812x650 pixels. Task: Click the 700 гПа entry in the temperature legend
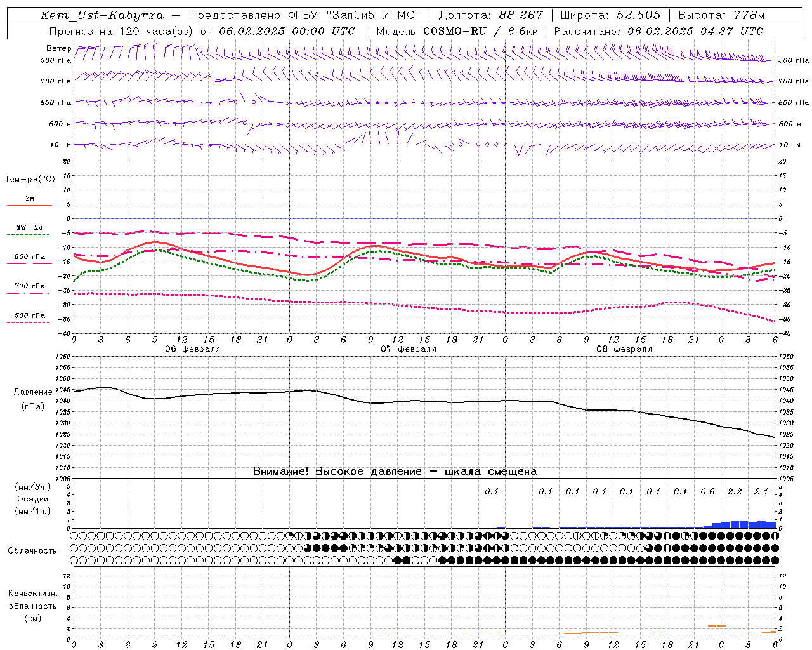click(30, 286)
